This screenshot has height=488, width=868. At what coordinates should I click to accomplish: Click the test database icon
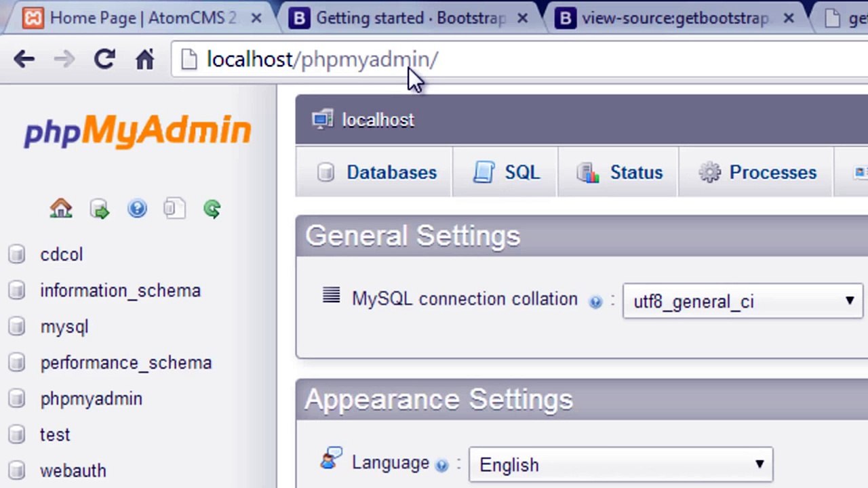17,434
